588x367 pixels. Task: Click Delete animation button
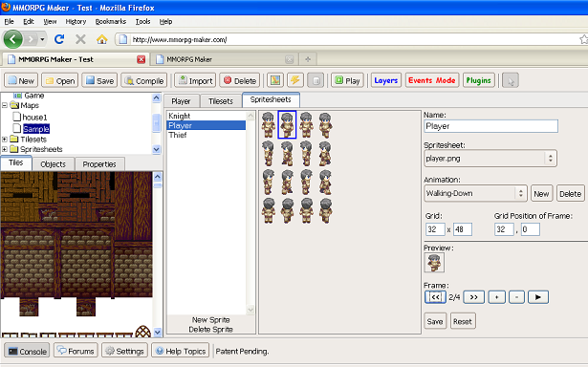[x=571, y=193]
